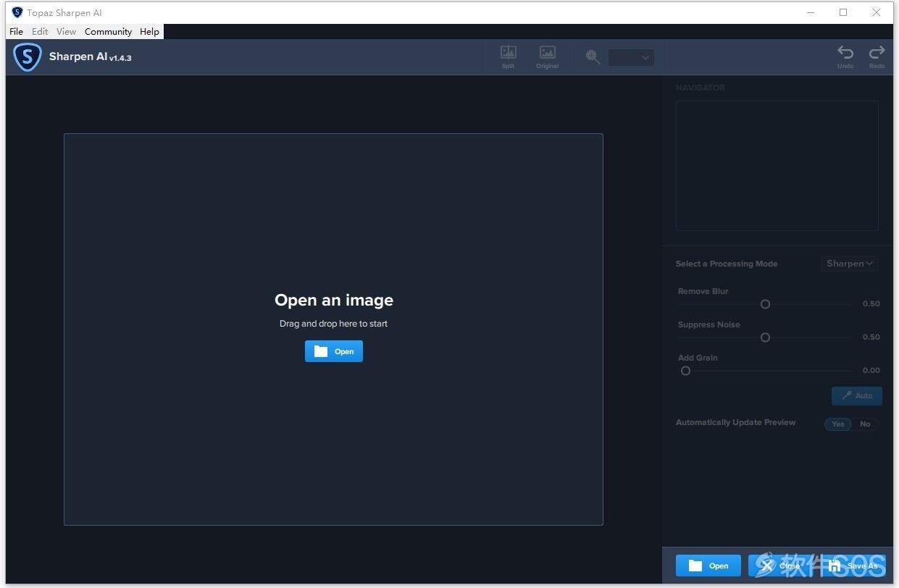Open the Community menu

tap(108, 31)
